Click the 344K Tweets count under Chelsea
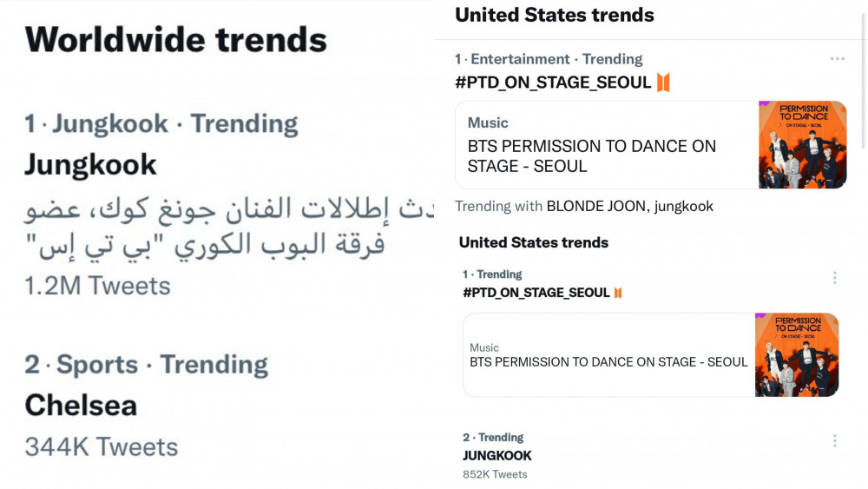The image size is (868, 489). point(102,447)
